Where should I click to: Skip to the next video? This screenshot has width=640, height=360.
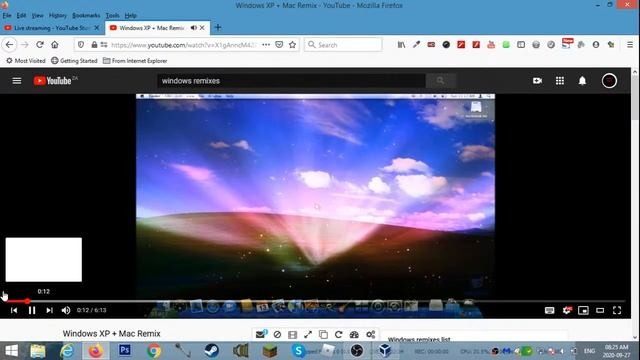tap(49, 311)
